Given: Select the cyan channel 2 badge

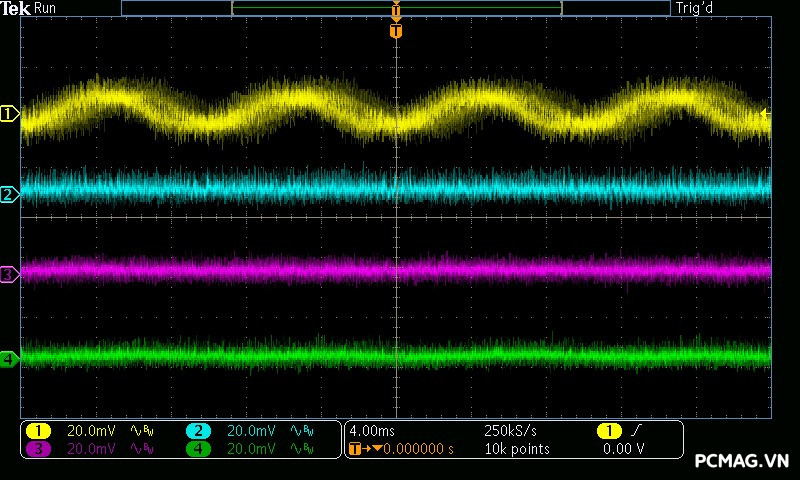Looking at the screenshot, I should pyautogui.click(x=199, y=430).
